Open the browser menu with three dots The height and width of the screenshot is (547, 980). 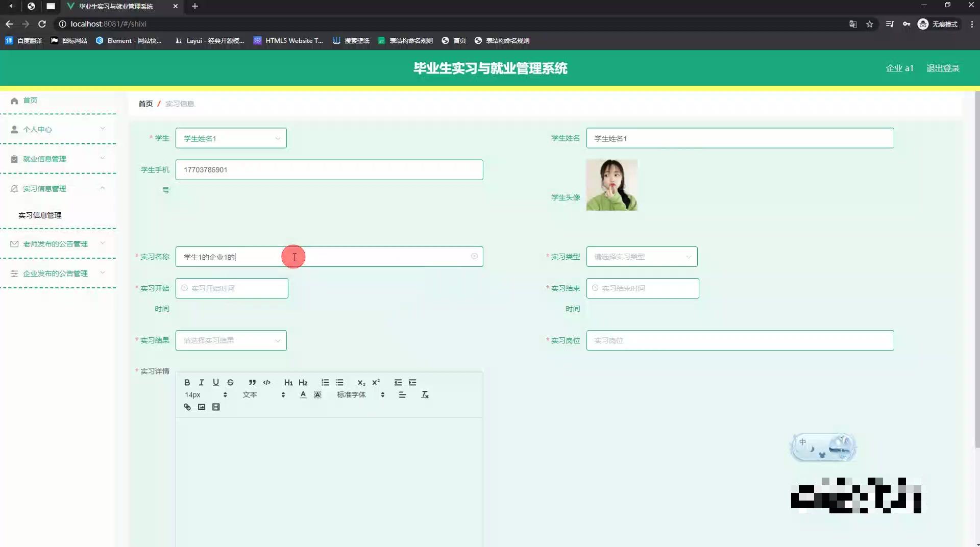pos(972,24)
